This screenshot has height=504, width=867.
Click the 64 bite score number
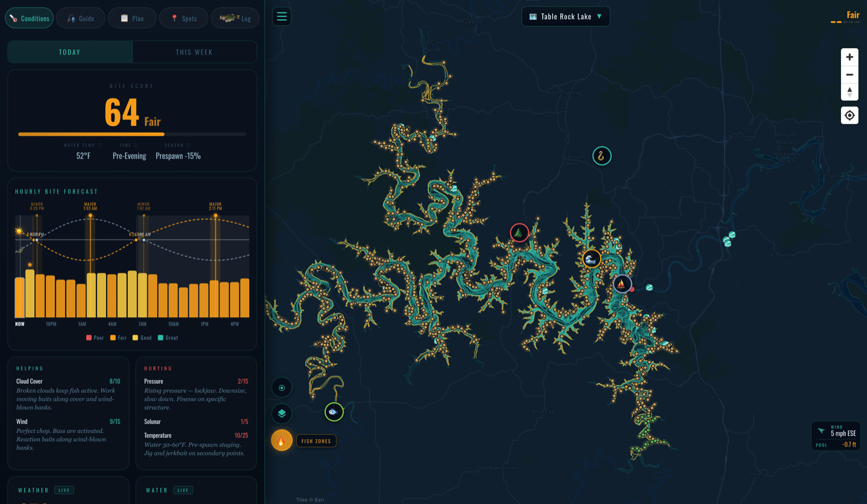(122, 113)
